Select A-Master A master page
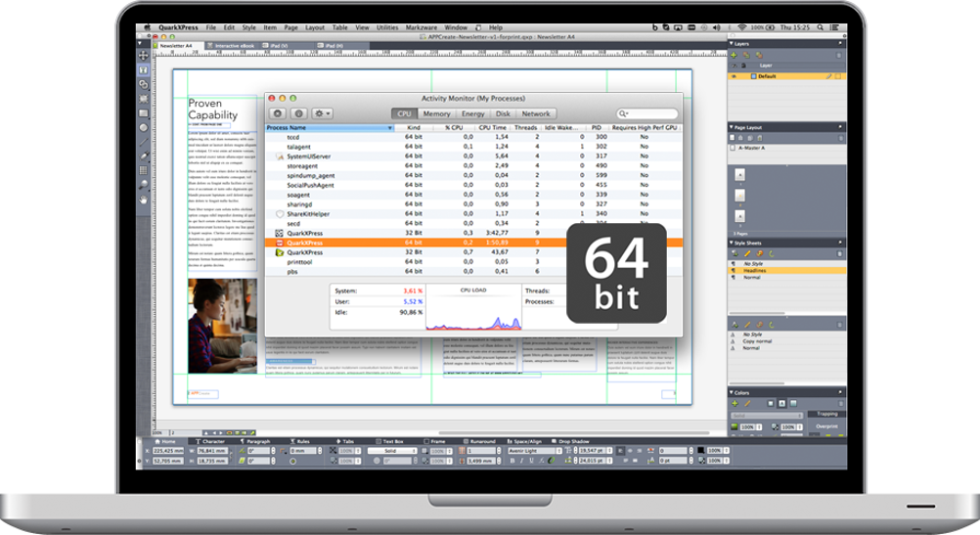Image resolution: width=980 pixels, height=535 pixels. click(x=751, y=148)
